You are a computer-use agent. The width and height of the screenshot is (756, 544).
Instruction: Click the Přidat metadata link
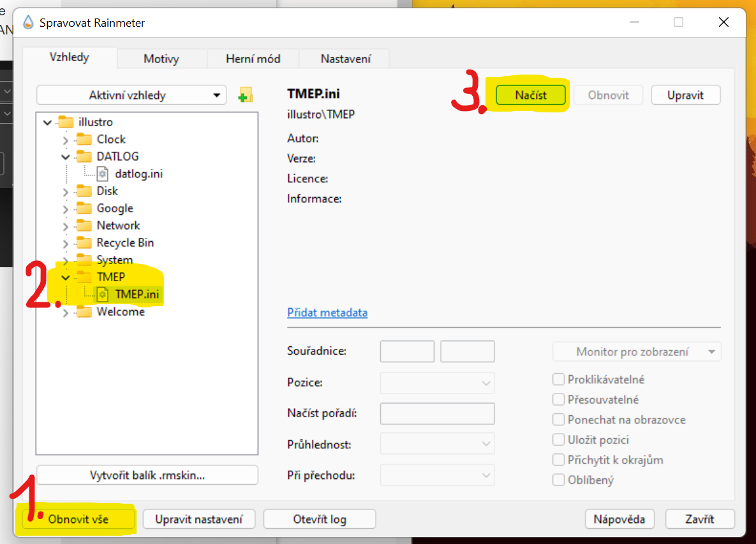click(327, 312)
